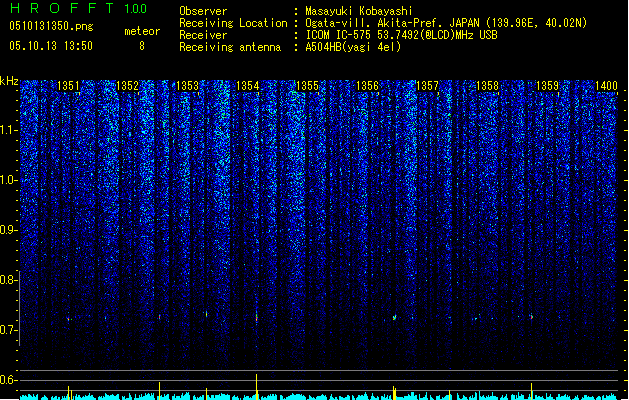Click the 1.0 kHz frequency axis label

[x=9, y=180]
